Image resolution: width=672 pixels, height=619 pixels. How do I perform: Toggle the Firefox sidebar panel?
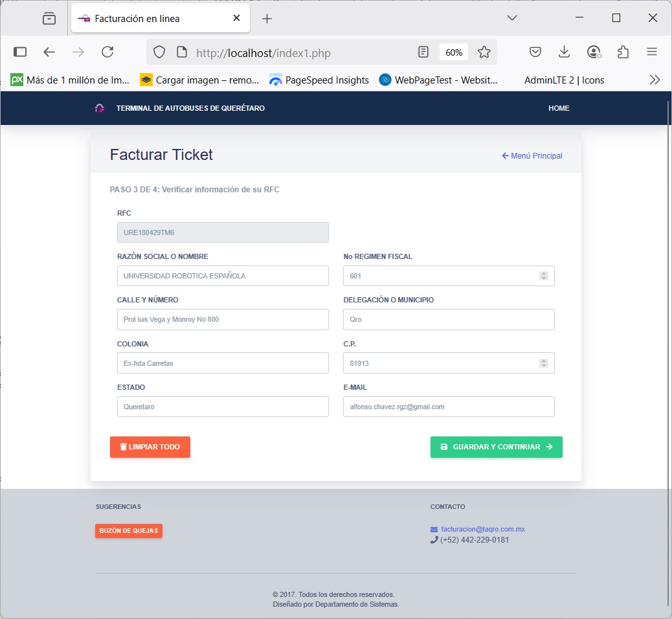coord(20,52)
